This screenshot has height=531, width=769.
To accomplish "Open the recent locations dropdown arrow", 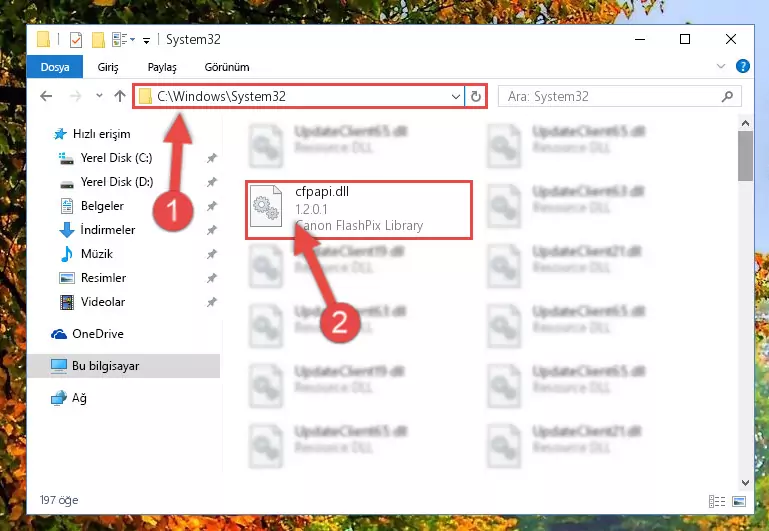I will coord(100,96).
